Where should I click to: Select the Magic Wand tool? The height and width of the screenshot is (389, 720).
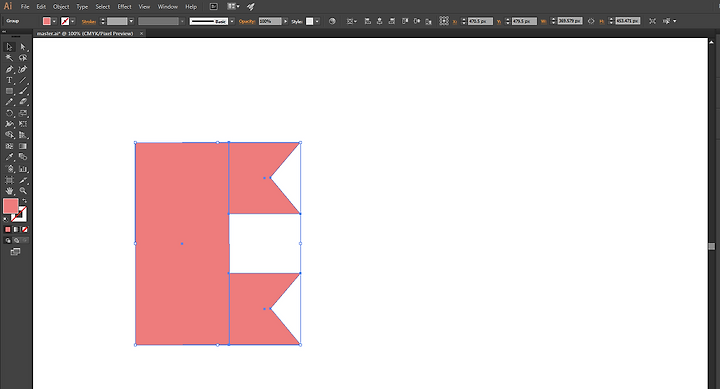point(9,58)
